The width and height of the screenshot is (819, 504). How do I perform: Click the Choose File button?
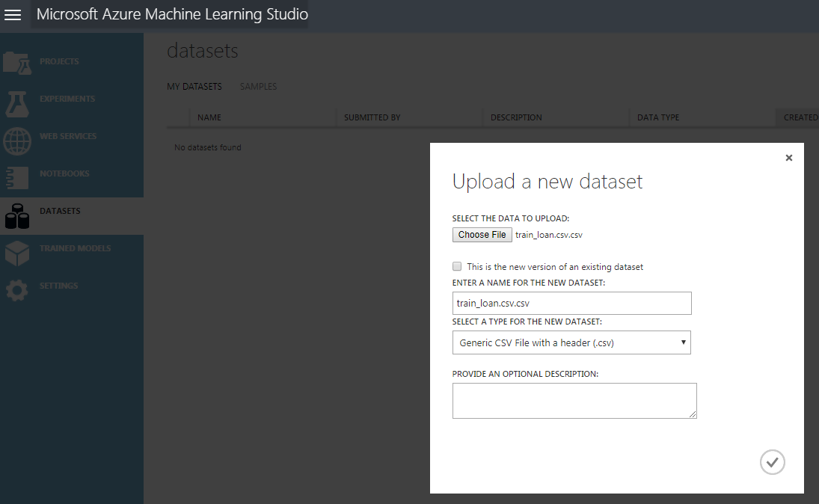(482, 235)
